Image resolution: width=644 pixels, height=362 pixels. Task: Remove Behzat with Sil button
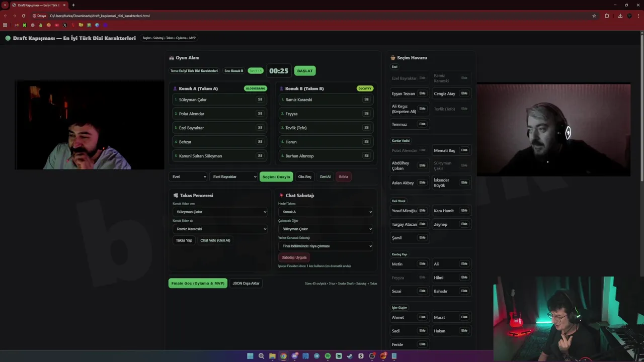(x=260, y=142)
